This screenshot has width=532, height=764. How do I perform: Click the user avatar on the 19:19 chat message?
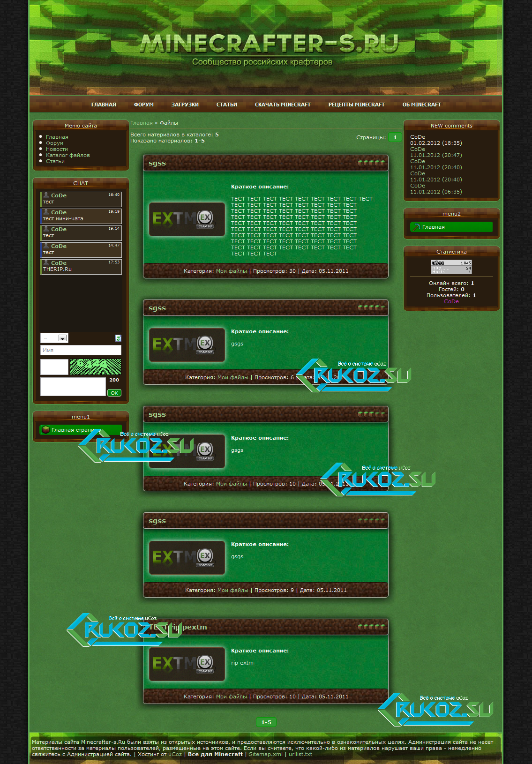coord(46,212)
